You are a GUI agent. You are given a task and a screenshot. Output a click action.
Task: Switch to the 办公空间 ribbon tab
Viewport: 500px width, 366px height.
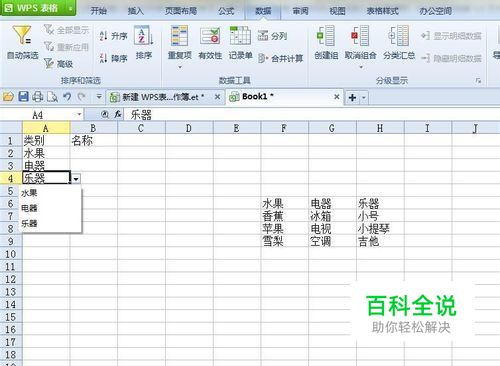[x=436, y=11]
